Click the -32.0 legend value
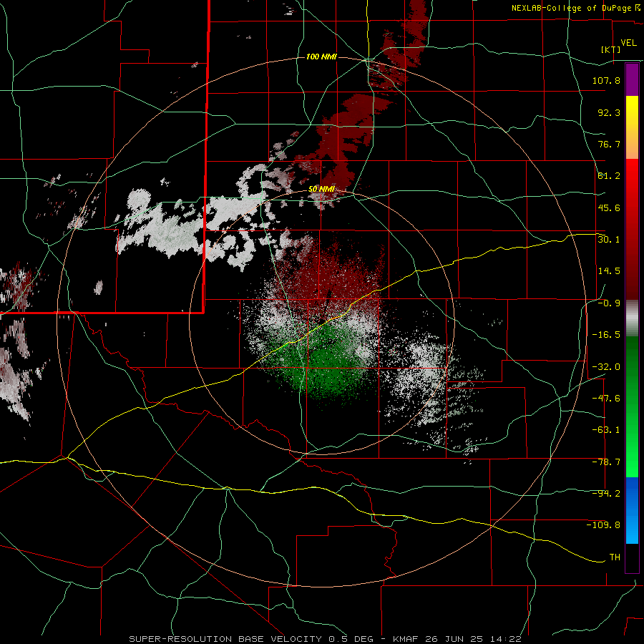 [x=606, y=366]
